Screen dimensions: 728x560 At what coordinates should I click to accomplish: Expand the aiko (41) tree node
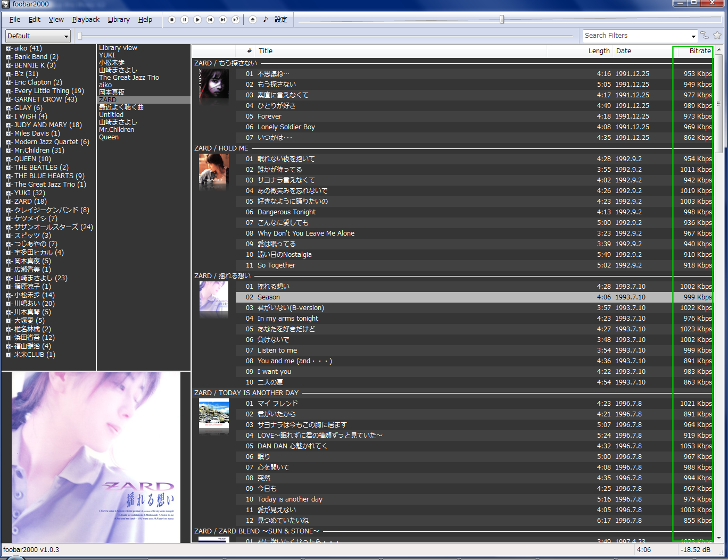pos(8,48)
